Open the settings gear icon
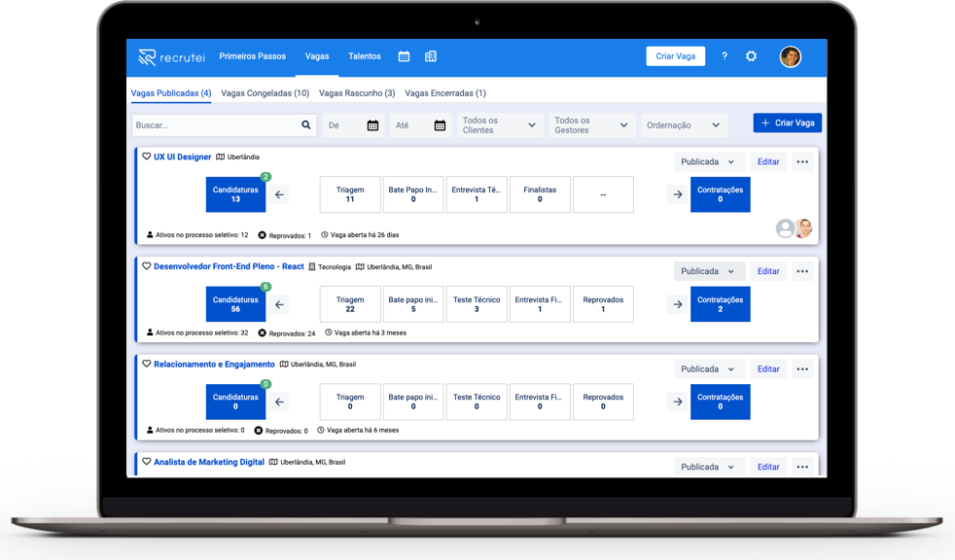955x560 pixels. [751, 56]
